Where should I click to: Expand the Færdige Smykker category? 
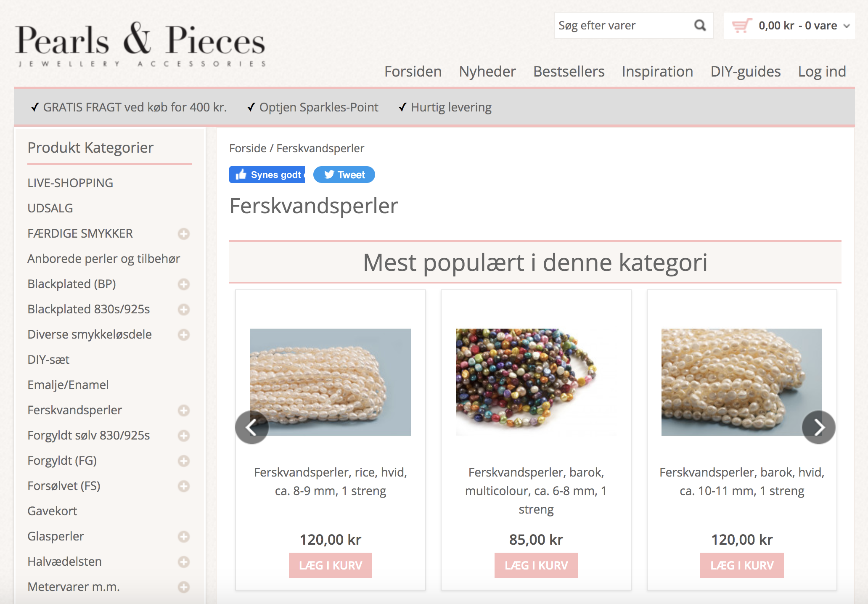(183, 234)
